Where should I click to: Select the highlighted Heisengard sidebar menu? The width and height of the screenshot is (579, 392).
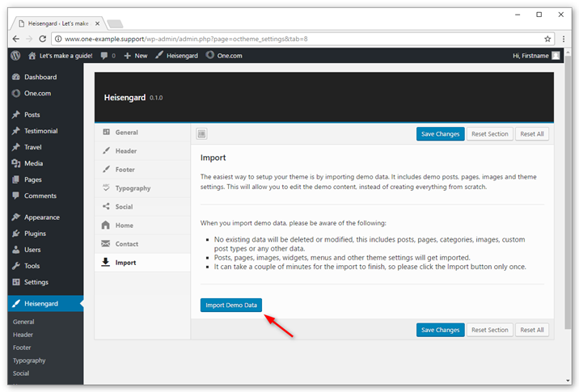45,303
